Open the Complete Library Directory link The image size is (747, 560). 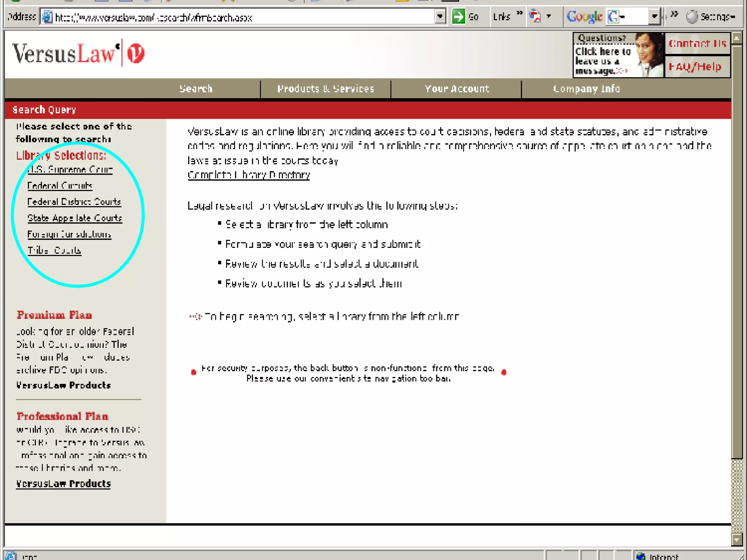click(248, 175)
